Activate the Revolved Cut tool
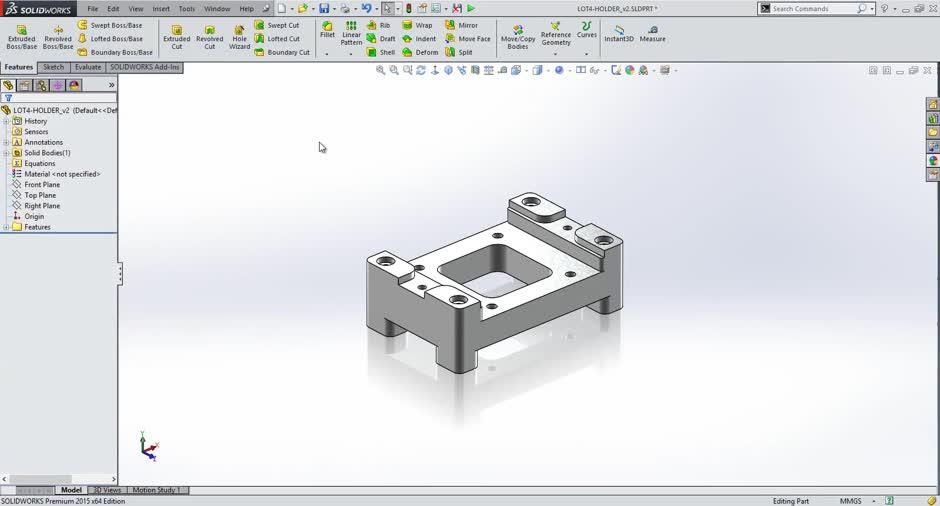 point(209,37)
